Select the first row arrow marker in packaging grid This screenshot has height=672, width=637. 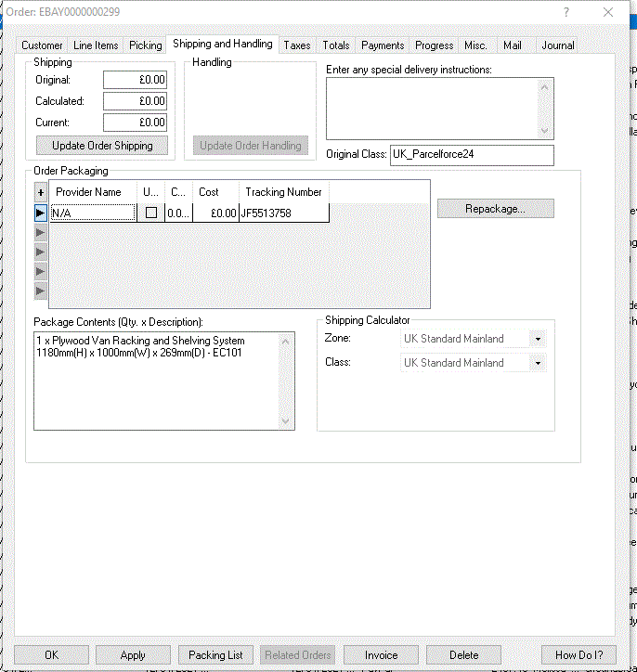click(x=40, y=213)
